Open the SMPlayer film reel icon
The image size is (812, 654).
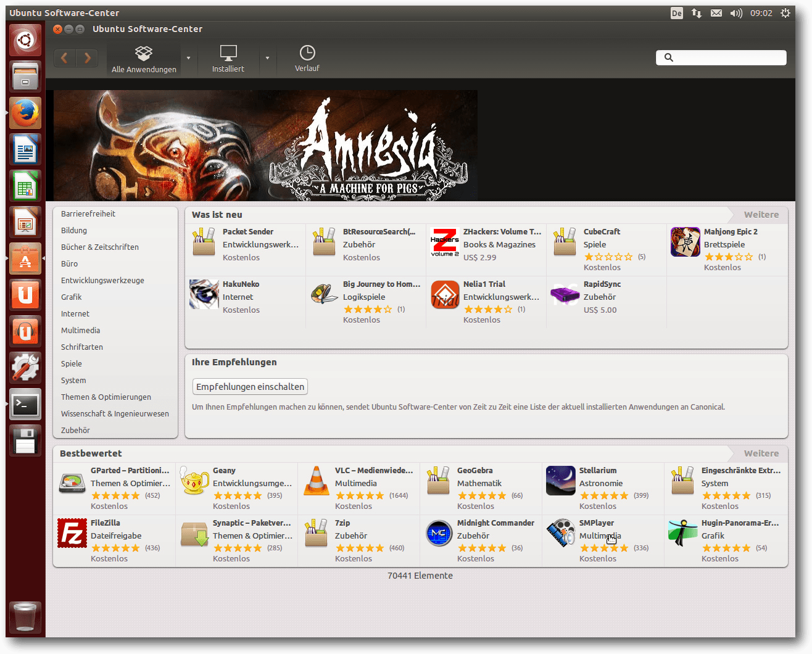tap(561, 533)
